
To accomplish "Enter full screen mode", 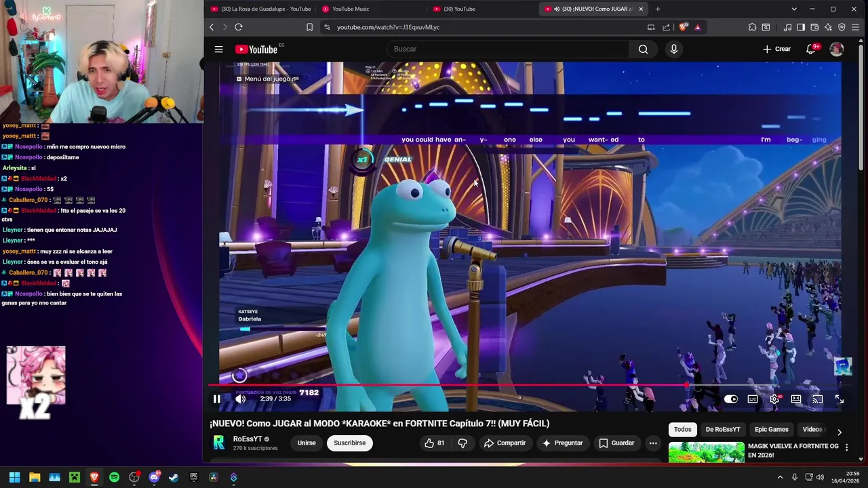I will tap(840, 399).
